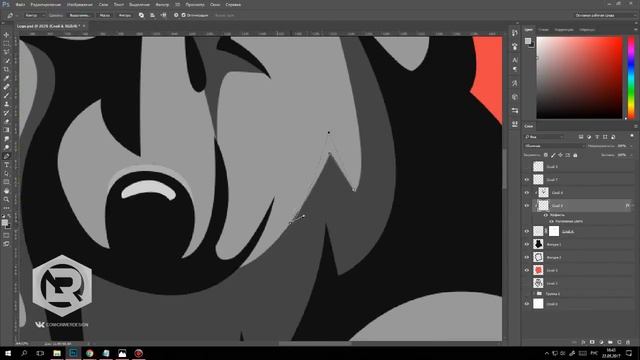This screenshot has width=640, height=360.
Task: Add layer style fx icon
Action: click(583, 342)
